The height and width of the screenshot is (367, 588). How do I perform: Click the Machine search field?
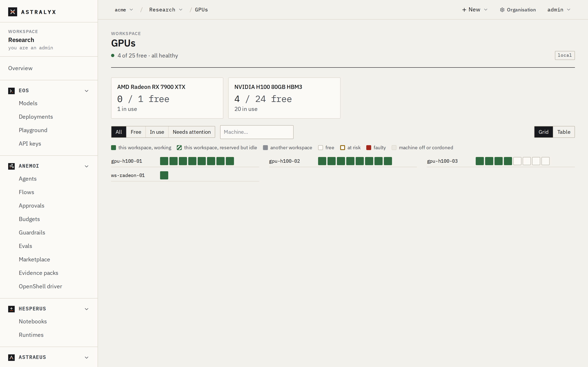click(x=257, y=132)
